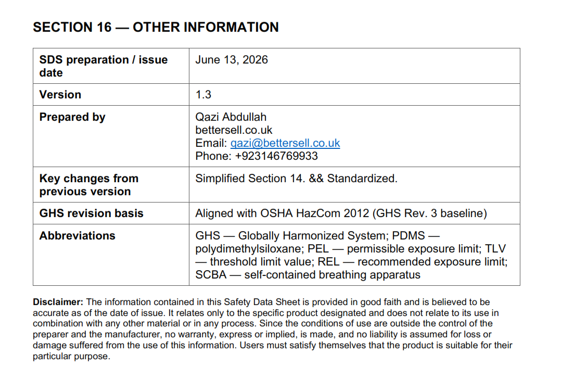Select the GHS revision basis label
This screenshot has height=379, width=588.
click(91, 213)
